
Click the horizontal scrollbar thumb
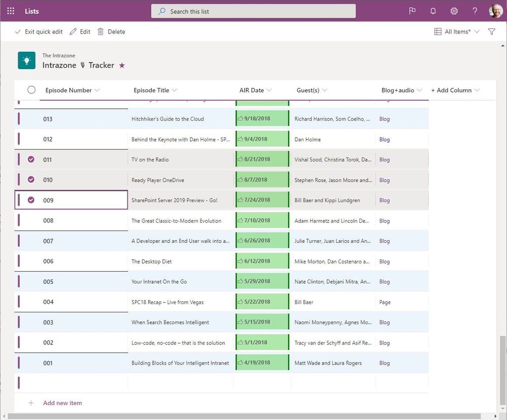pos(244,416)
